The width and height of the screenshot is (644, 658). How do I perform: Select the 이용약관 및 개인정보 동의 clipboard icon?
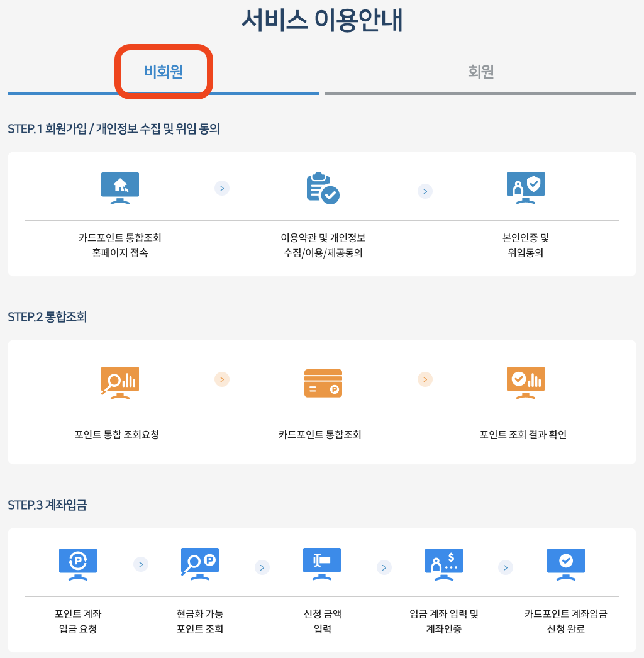point(322,187)
